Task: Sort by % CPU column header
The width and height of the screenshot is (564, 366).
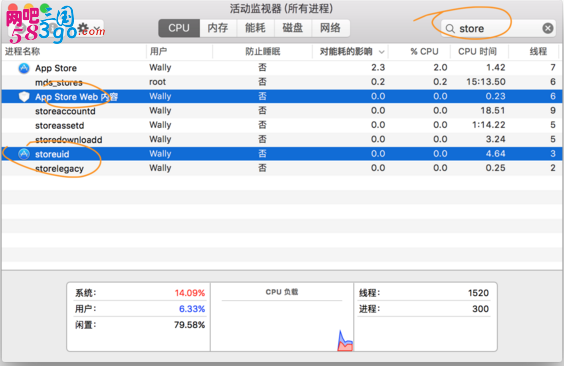Action: [x=419, y=51]
